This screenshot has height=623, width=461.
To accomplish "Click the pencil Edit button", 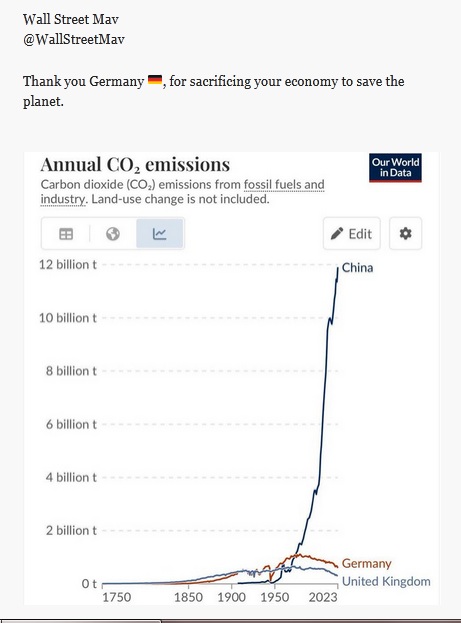I will click(352, 234).
